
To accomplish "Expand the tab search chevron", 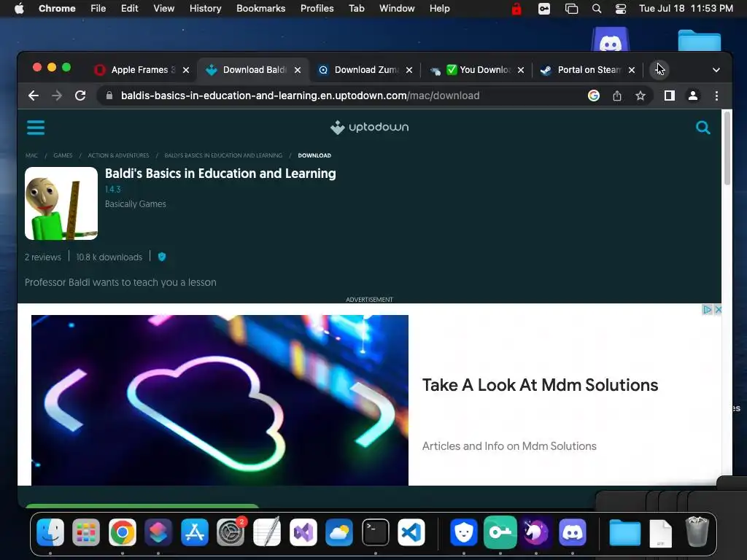I will click(716, 70).
